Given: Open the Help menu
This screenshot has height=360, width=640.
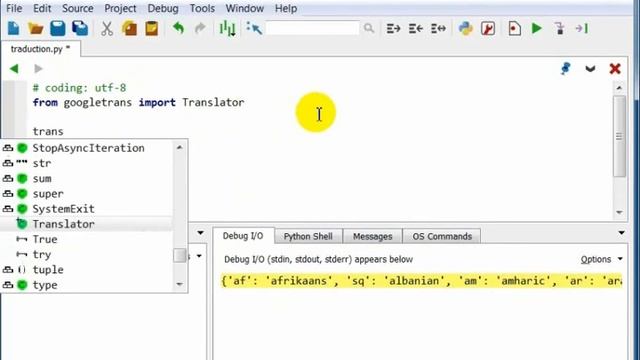Looking at the screenshot, I should click(286, 8).
